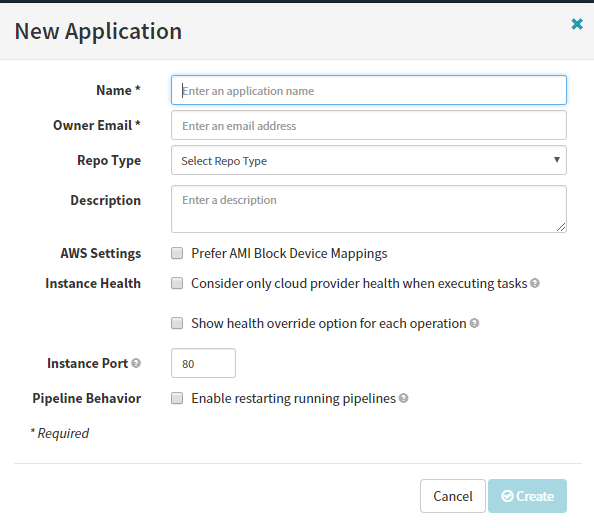Click the Cancel button
594x528 pixels.
click(453, 496)
